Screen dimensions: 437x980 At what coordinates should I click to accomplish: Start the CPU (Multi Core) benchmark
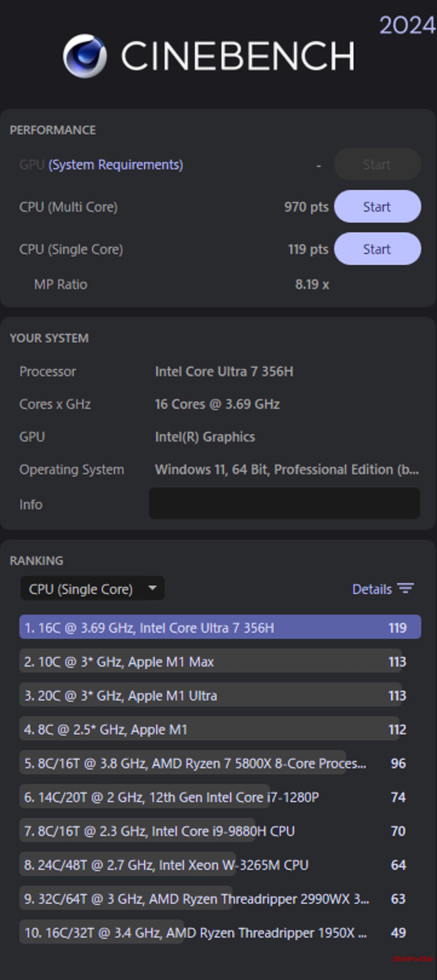[377, 206]
